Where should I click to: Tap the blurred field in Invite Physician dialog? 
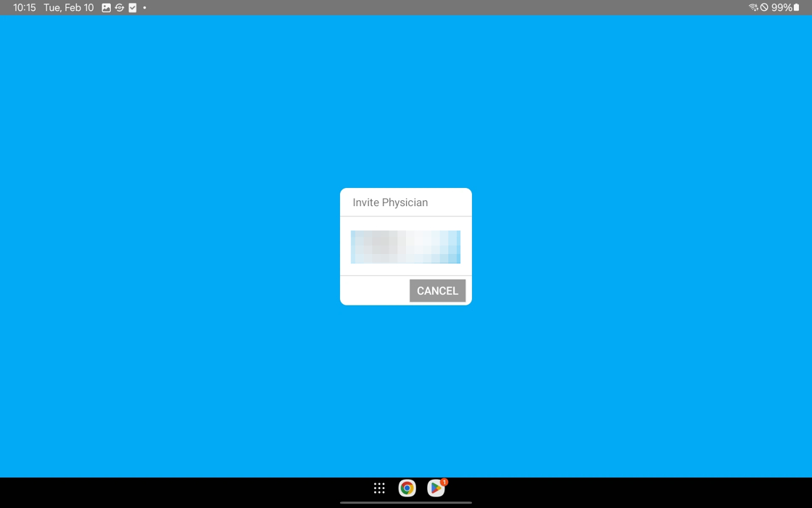(x=405, y=247)
